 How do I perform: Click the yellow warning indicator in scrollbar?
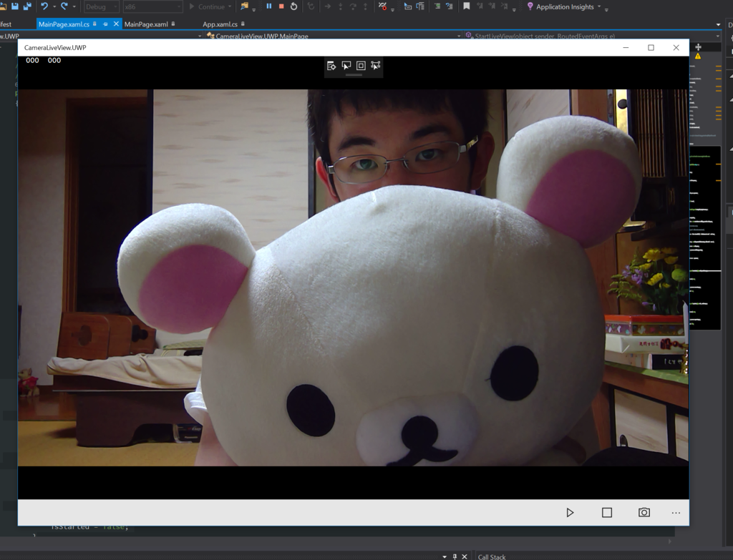click(x=697, y=56)
